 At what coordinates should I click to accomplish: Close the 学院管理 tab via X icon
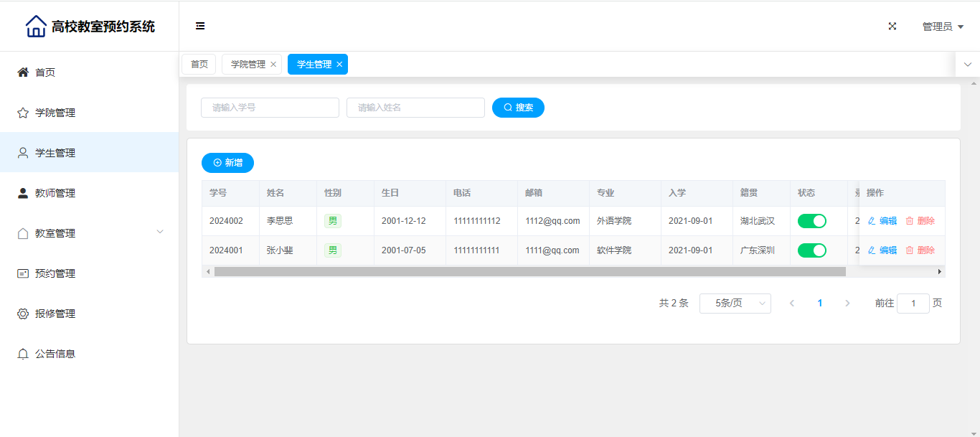coord(273,65)
